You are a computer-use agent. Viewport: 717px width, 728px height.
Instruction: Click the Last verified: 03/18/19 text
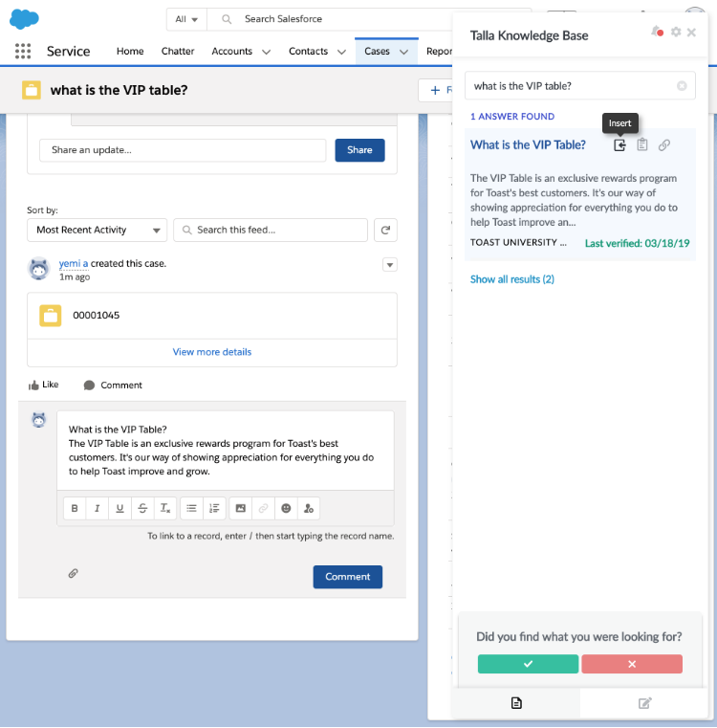coord(637,243)
